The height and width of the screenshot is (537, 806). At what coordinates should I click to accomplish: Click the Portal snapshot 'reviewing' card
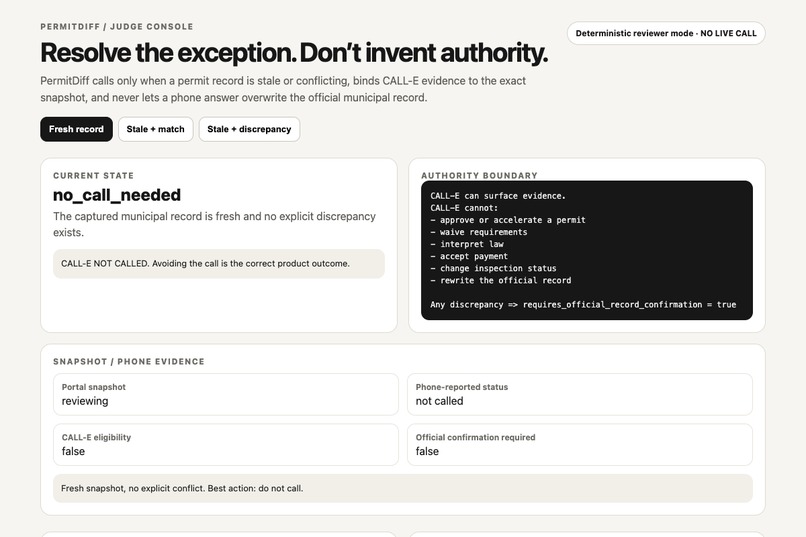[226, 394]
